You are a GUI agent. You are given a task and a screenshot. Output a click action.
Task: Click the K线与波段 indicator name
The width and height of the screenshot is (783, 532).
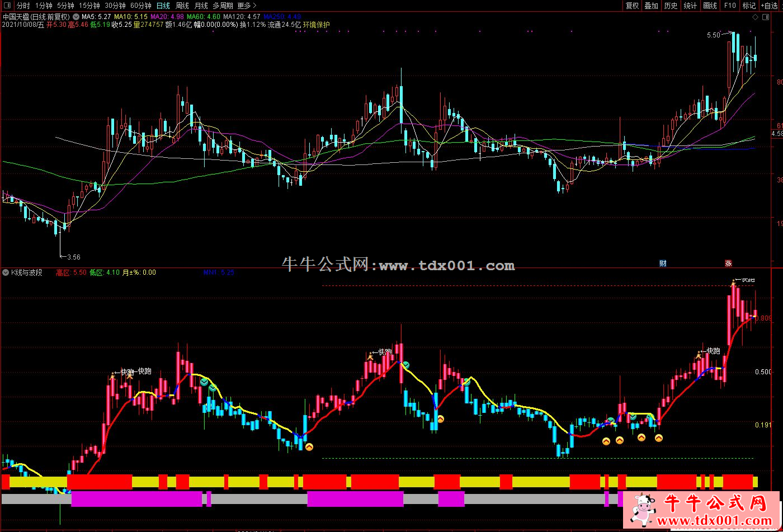click(x=27, y=272)
